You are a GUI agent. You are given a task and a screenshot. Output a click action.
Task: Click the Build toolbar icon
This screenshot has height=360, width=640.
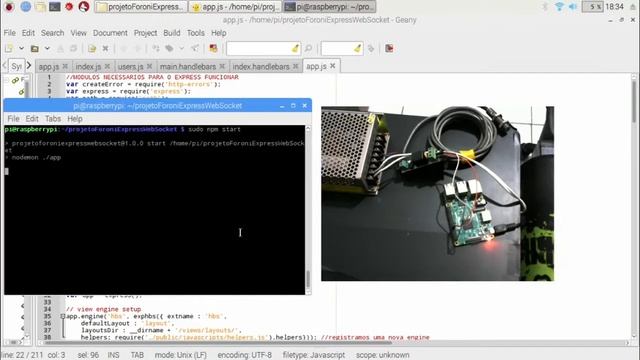(x=169, y=49)
